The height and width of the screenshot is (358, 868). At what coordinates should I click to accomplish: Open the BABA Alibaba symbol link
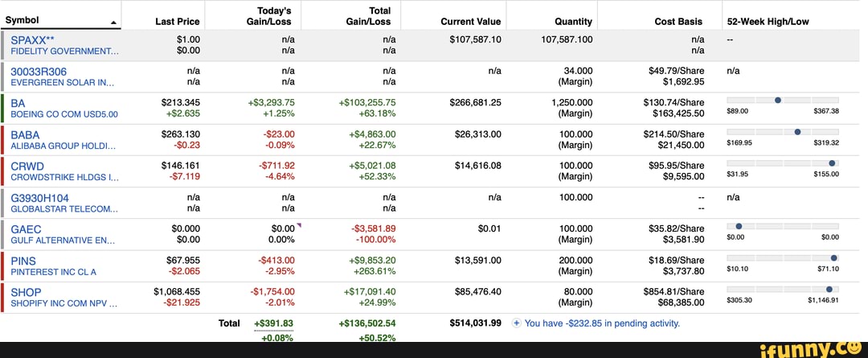pyautogui.click(x=25, y=134)
